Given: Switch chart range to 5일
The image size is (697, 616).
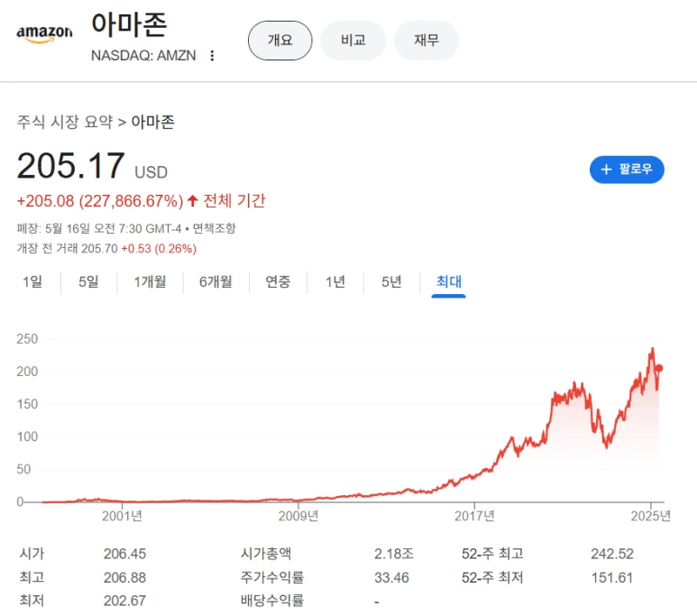Looking at the screenshot, I should pyautogui.click(x=88, y=281).
